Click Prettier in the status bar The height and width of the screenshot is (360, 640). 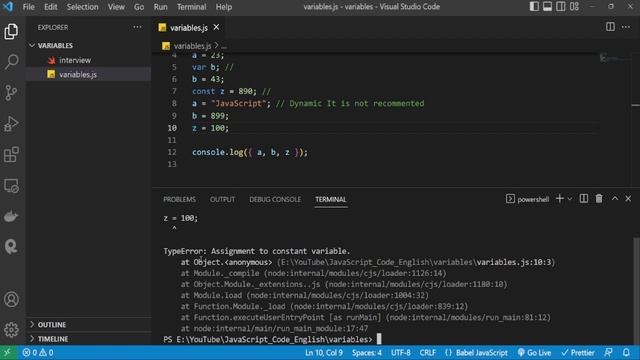click(x=578, y=353)
